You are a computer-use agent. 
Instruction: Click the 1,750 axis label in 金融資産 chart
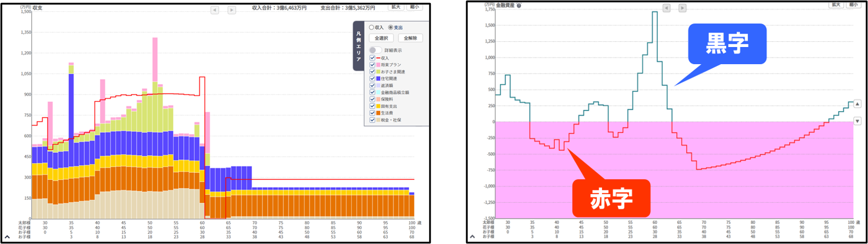(x=489, y=11)
